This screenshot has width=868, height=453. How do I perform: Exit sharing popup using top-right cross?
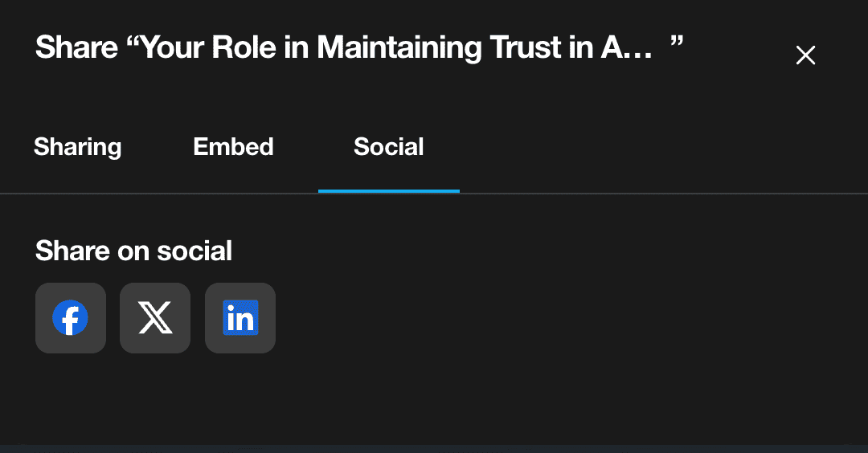point(805,55)
